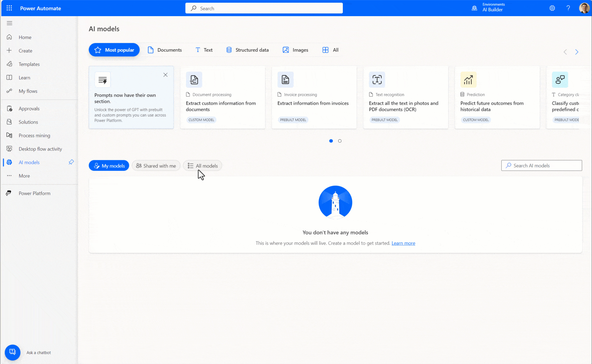Show the next carousel page of models
592x364 pixels.
pyautogui.click(x=577, y=52)
